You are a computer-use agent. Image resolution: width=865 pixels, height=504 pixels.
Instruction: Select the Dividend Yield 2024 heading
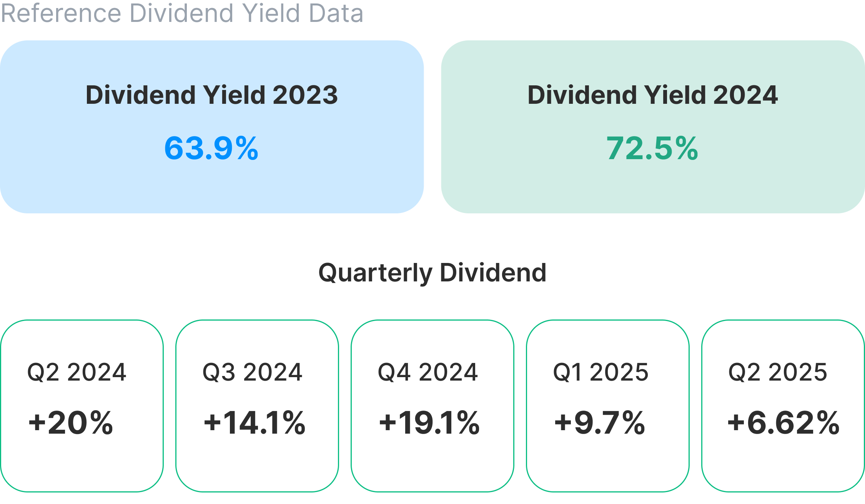click(652, 95)
